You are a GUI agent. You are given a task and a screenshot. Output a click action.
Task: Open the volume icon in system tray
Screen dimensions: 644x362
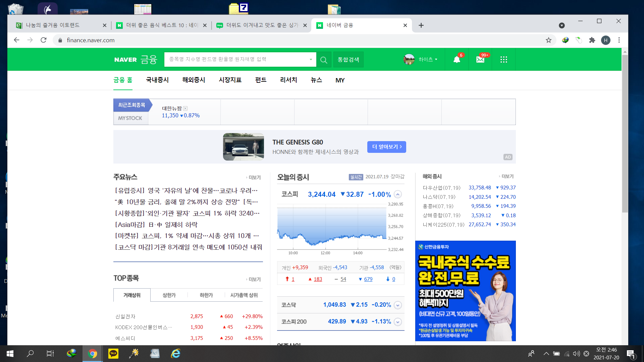pos(576,354)
